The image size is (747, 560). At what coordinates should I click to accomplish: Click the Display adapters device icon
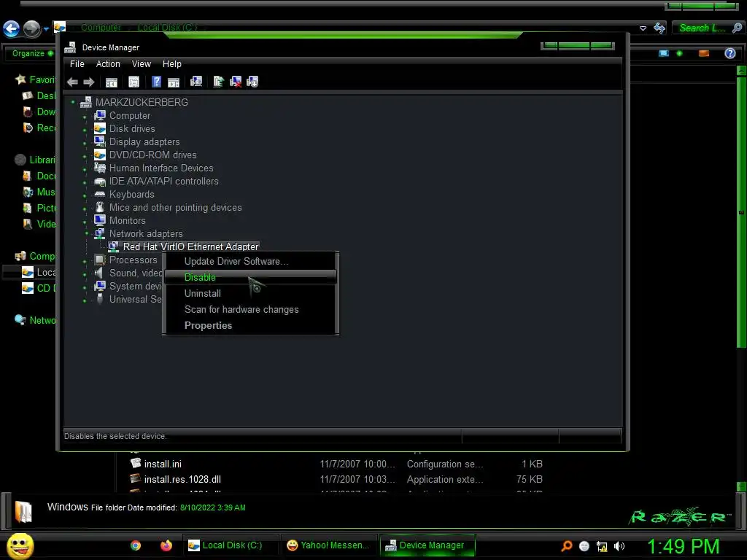click(99, 141)
